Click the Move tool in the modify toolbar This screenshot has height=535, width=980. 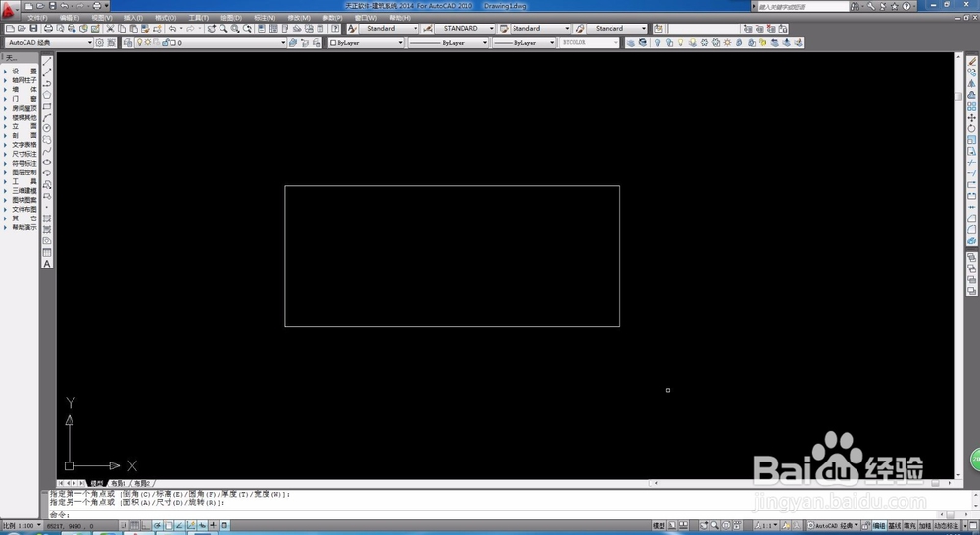pyautogui.click(x=971, y=117)
